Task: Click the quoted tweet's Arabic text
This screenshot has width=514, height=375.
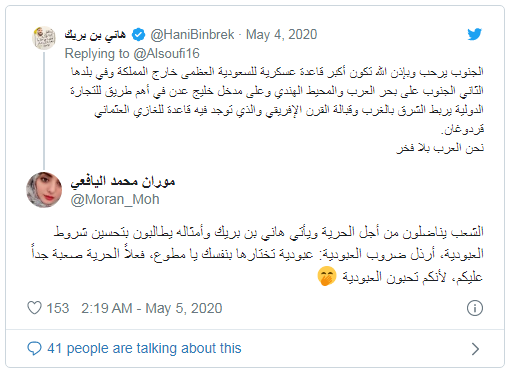Action: pyautogui.click(x=277, y=109)
